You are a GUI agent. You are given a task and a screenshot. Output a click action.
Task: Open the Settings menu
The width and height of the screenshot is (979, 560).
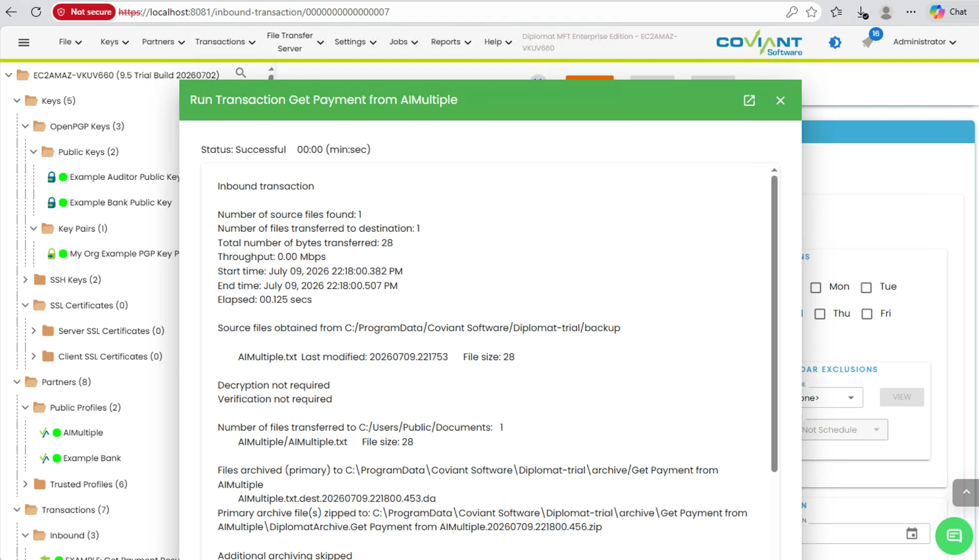click(x=355, y=42)
